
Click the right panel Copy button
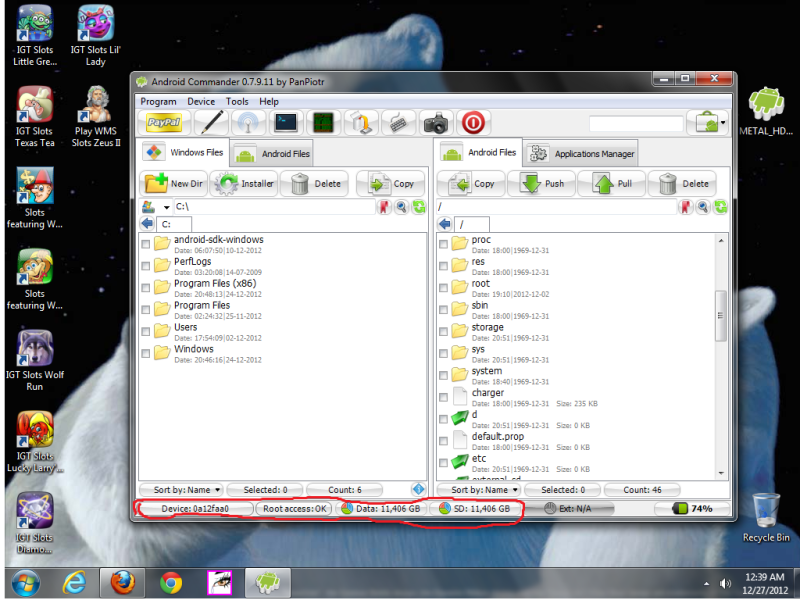pyautogui.click(x=471, y=184)
